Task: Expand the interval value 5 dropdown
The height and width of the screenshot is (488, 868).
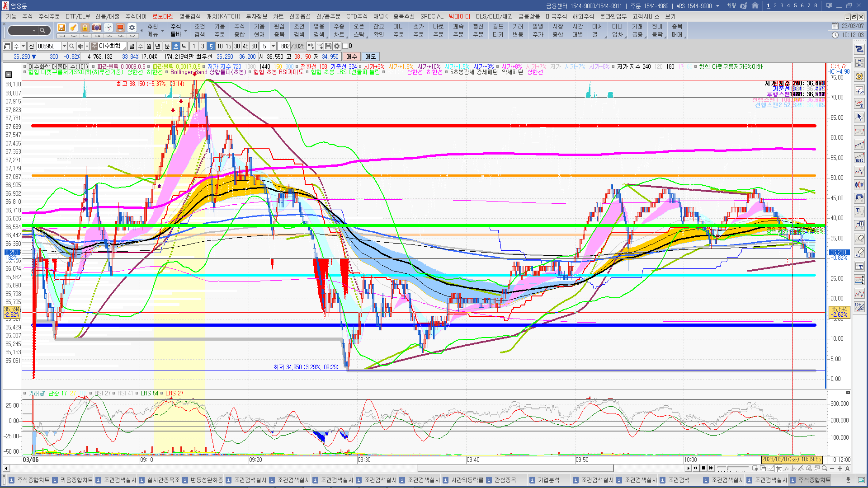Action: pos(273,46)
